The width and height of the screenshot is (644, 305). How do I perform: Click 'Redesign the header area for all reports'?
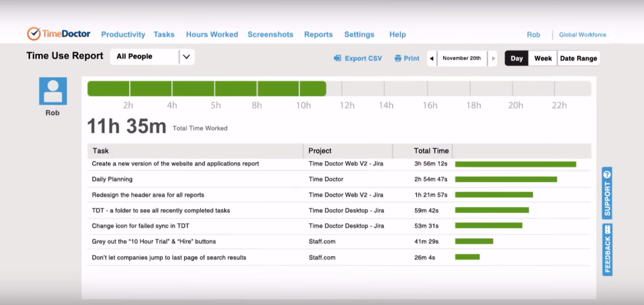[x=148, y=195]
